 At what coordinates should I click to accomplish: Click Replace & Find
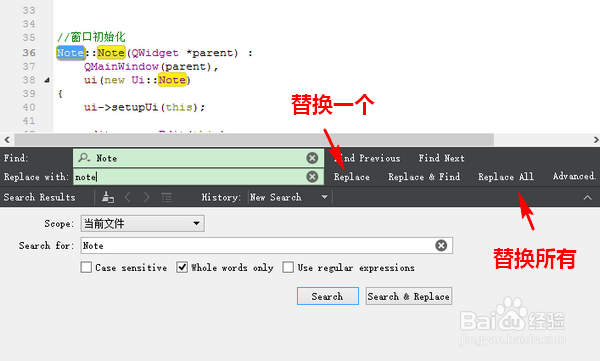[x=424, y=176]
